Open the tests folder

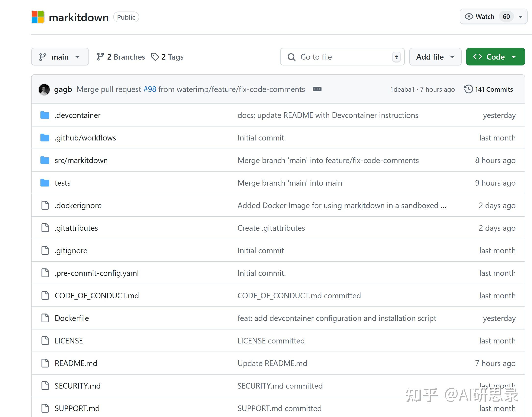(62, 183)
